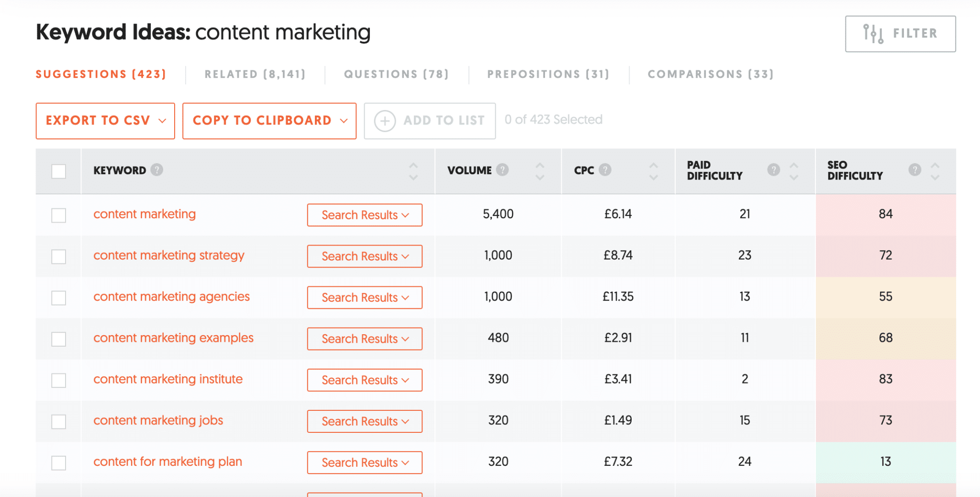Click the '0 of 423 Selected' text

554,120
